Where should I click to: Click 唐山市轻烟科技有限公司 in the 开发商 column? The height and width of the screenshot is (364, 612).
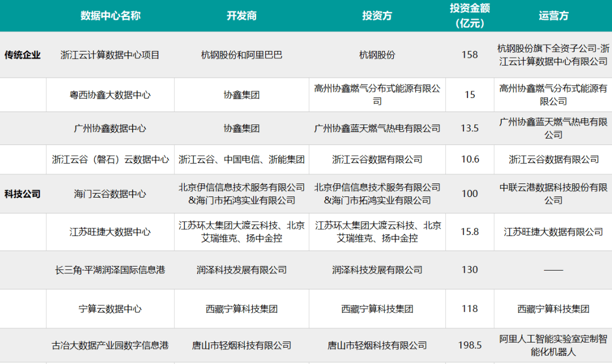pos(241,345)
